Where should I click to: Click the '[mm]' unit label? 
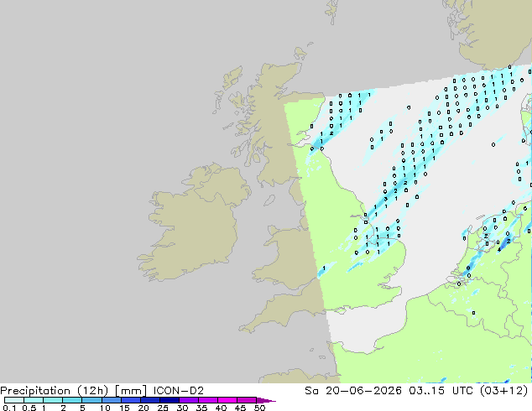pyautogui.click(x=131, y=391)
